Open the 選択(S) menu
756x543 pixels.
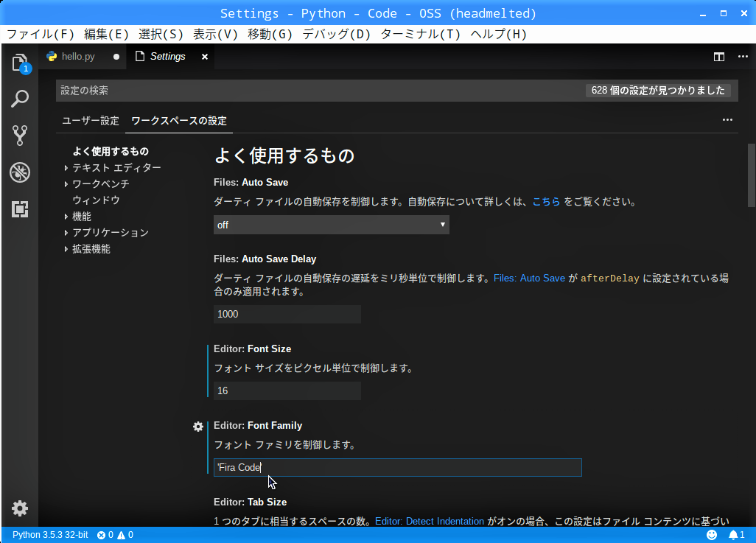[x=161, y=34]
